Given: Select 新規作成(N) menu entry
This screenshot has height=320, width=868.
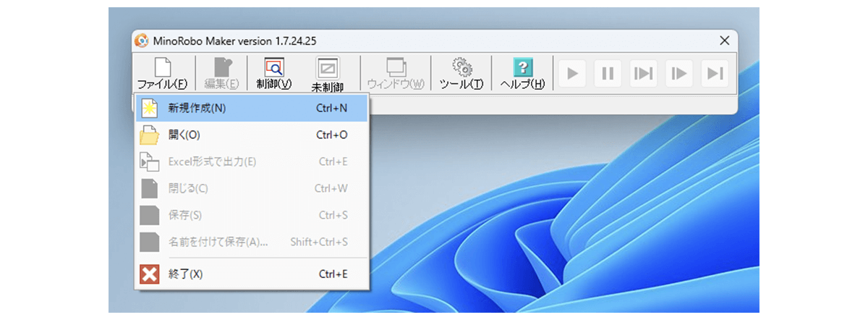Looking at the screenshot, I should pos(252,109).
